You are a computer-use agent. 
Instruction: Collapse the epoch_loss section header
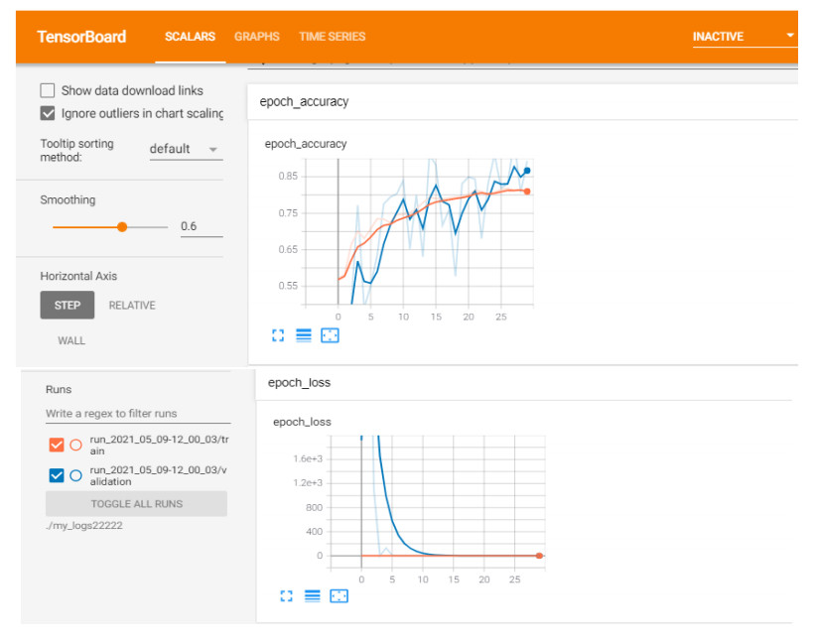coord(299,382)
